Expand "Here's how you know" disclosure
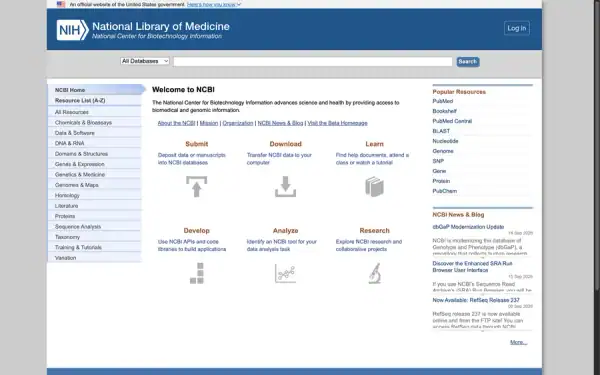The height and width of the screenshot is (375, 600). pos(214,5)
